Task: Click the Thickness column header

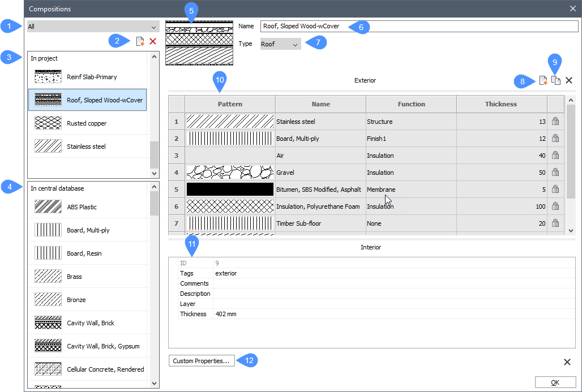Action: coord(501,104)
